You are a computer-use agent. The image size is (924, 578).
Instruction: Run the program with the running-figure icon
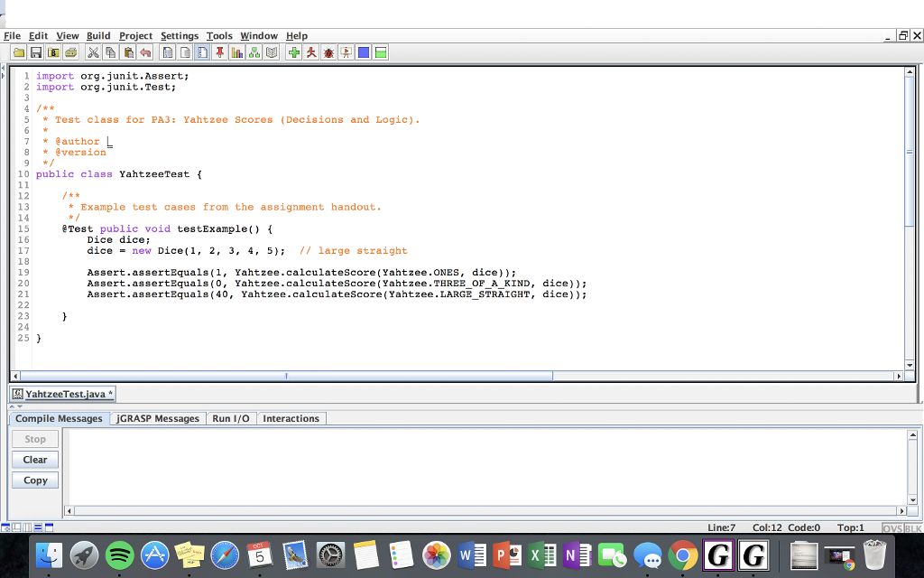pos(310,51)
